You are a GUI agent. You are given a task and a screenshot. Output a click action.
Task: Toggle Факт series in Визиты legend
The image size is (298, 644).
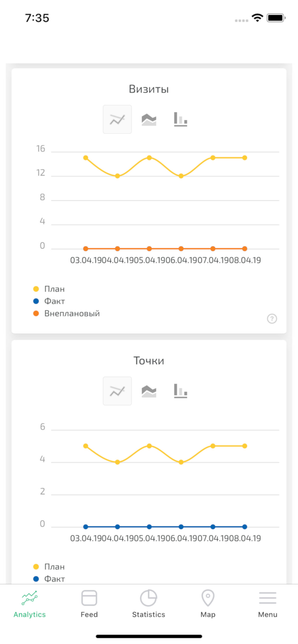[49, 301]
